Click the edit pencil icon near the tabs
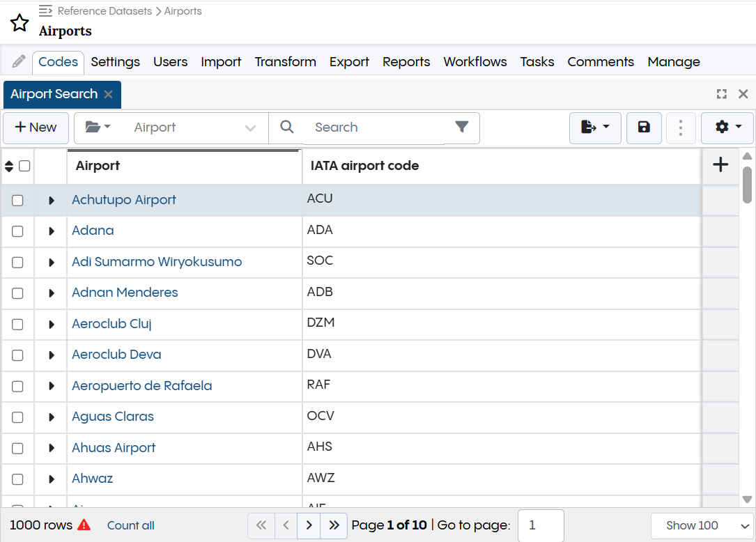This screenshot has height=542, width=756. pyautogui.click(x=18, y=61)
